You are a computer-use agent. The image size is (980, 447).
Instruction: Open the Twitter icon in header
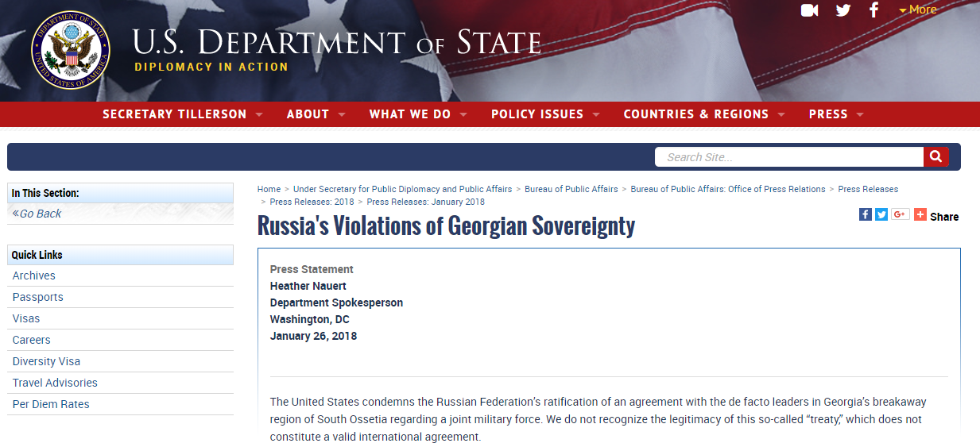(x=843, y=10)
